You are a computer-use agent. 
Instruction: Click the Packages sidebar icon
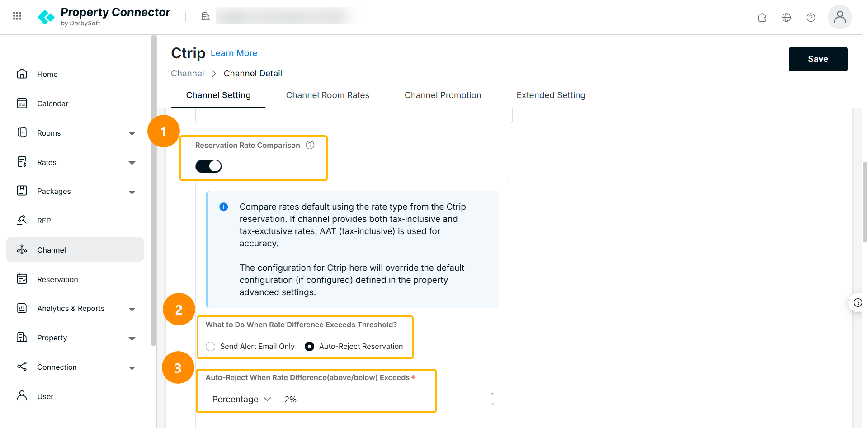(22, 191)
